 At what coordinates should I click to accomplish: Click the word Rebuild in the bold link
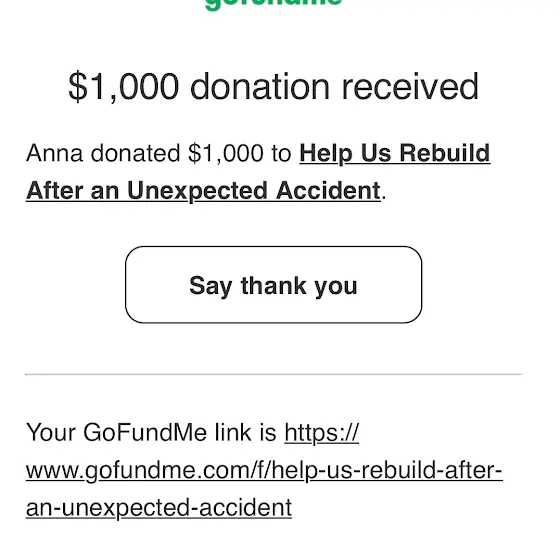pyautogui.click(x=445, y=154)
